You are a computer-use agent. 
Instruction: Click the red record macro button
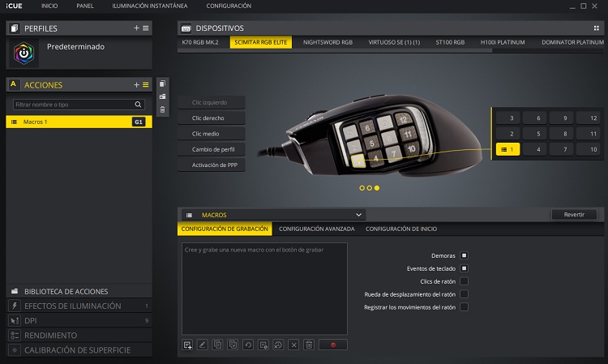point(332,345)
